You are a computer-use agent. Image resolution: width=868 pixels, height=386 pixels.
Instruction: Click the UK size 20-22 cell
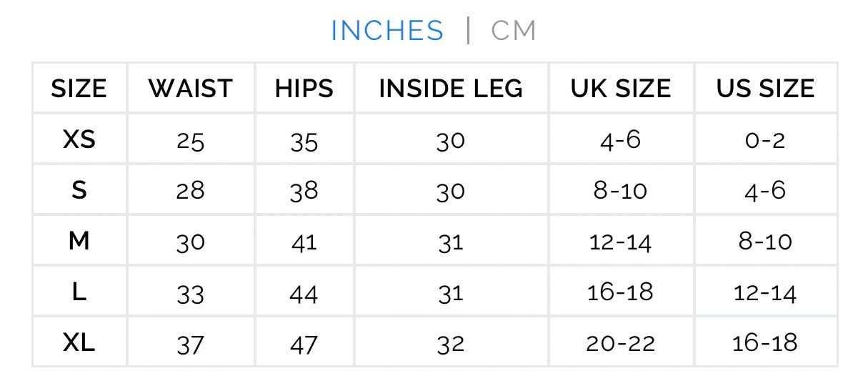tap(621, 344)
